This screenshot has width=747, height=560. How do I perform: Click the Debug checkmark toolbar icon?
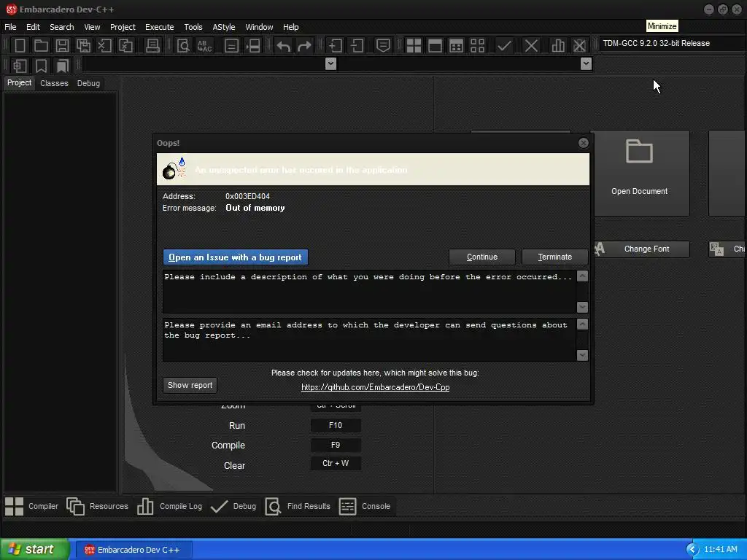coord(504,46)
